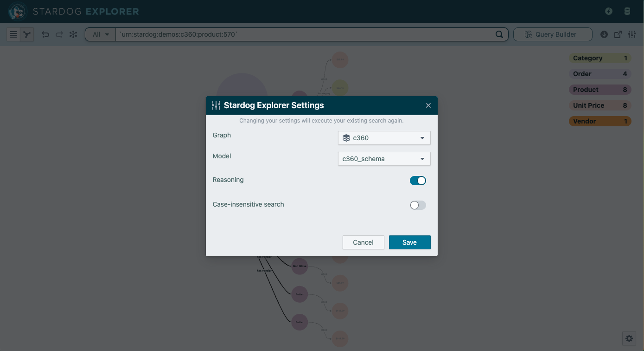Click the search magnifier icon
The height and width of the screenshot is (351, 644).
pyautogui.click(x=499, y=34)
